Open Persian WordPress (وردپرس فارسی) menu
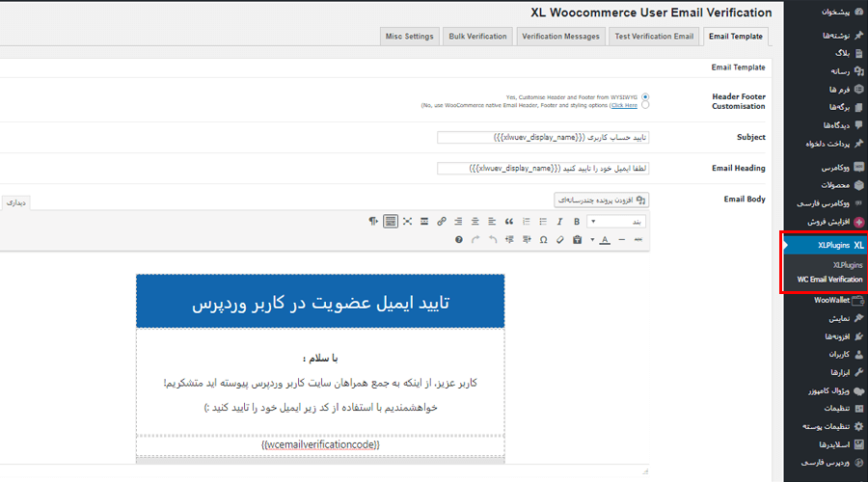This screenshot has width=868, height=482. click(x=825, y=462)
